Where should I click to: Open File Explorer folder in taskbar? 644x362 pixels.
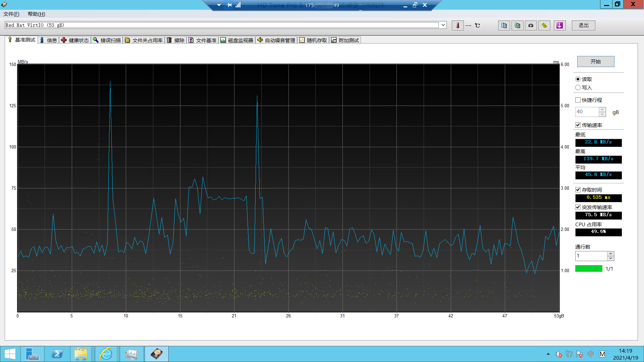coord(81,354)
